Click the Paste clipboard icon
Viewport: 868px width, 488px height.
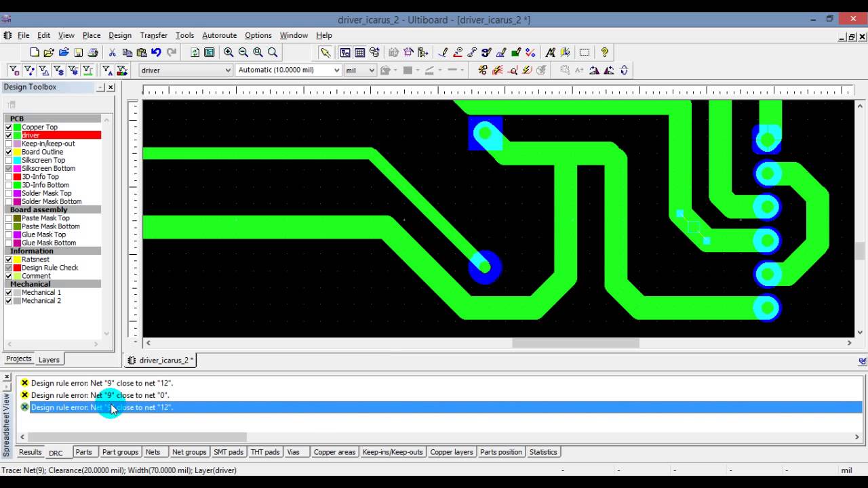point(142,52)
